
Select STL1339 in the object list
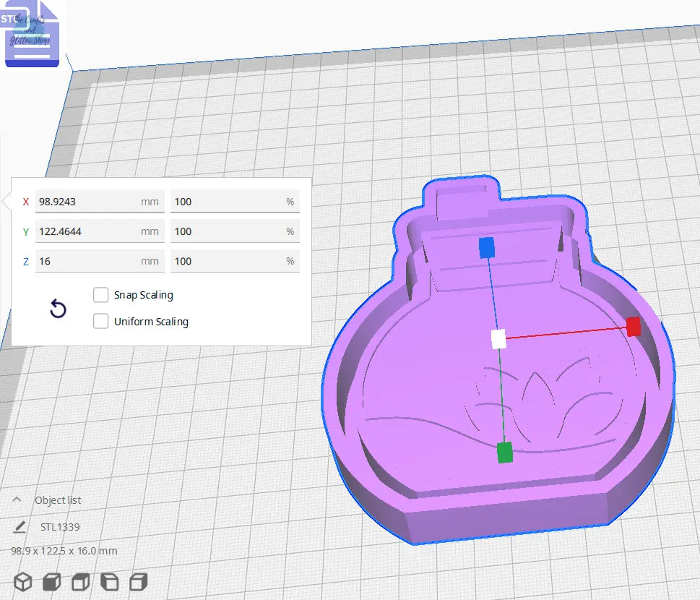coord(61,526)
